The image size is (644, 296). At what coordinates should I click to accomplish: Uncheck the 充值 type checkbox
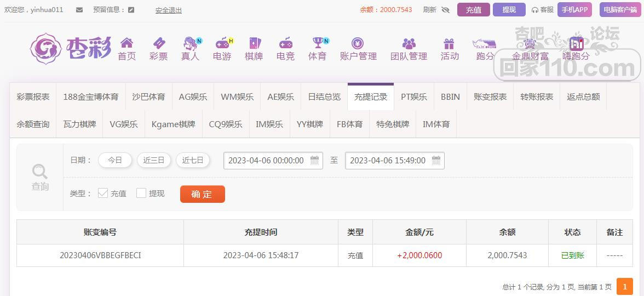click(103, 193)
